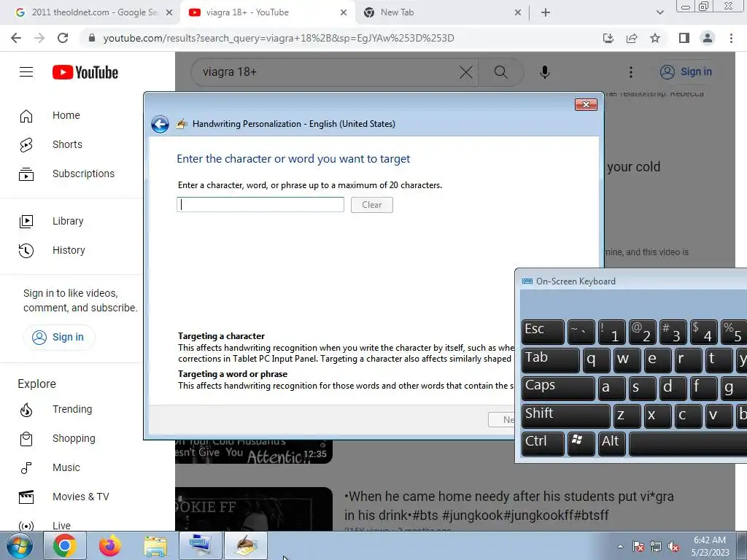Close the Google Search tab
The width and height of the screenshot is (747, 560).
169,13
